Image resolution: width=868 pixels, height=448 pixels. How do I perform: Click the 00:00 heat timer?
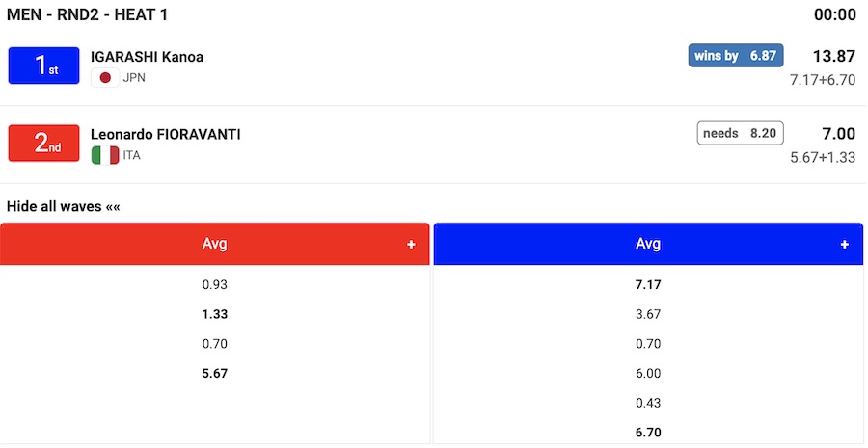click(835, 14)
